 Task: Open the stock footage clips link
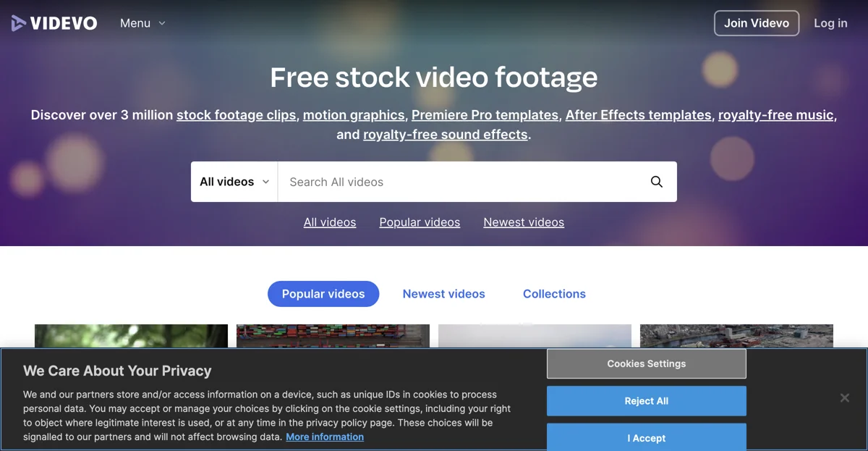pyautogui.click(x=237, y=115)
